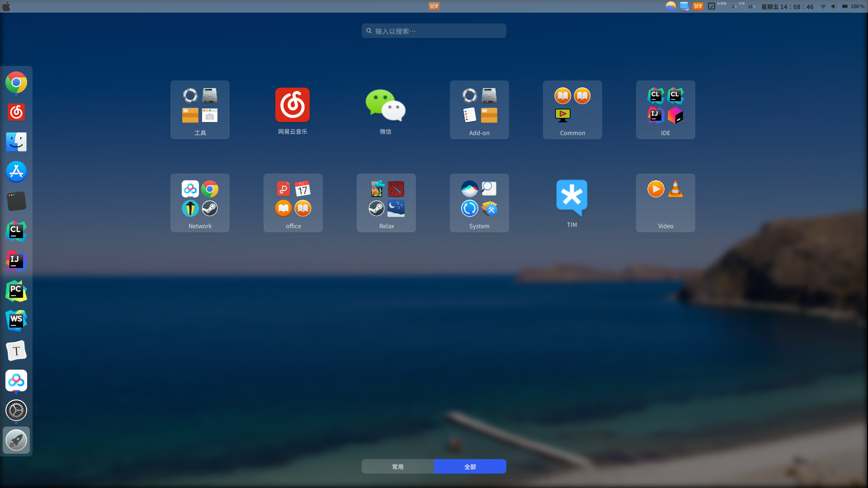
Task: Open WebStorm in the dock
Action: [16, 321]
